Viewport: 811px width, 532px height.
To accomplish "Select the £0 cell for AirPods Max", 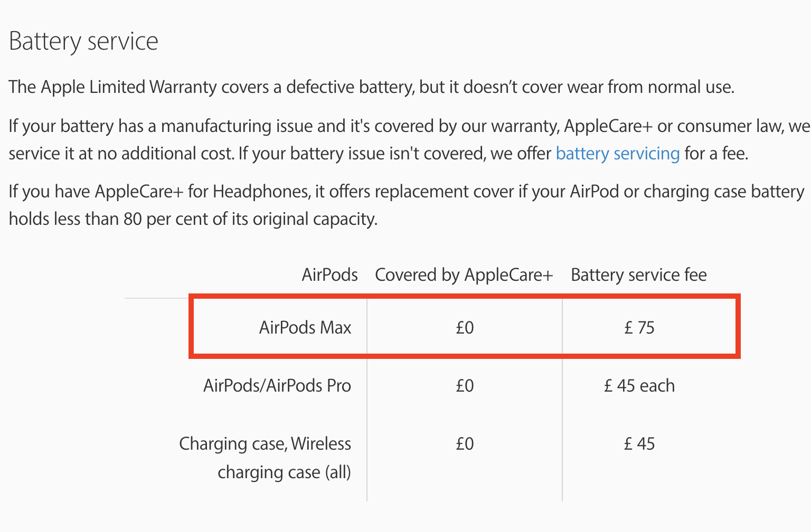I will point(465,328).
